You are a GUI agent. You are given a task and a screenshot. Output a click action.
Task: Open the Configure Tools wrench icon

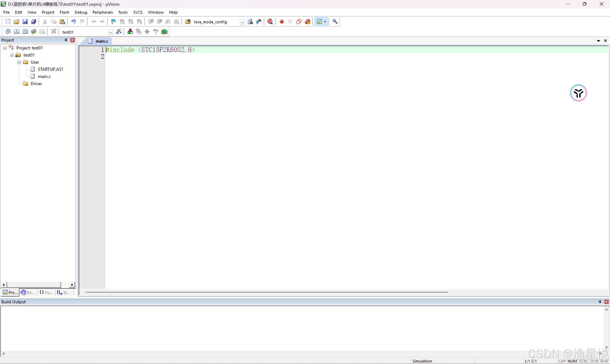click(x=335, y=22)
